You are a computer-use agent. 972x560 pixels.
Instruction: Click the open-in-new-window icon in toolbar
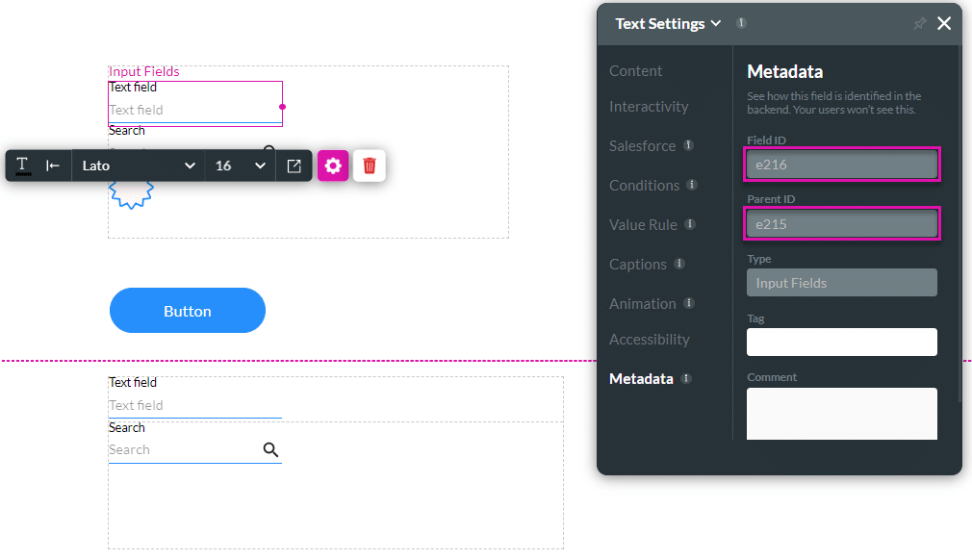[x=294, y=165]
